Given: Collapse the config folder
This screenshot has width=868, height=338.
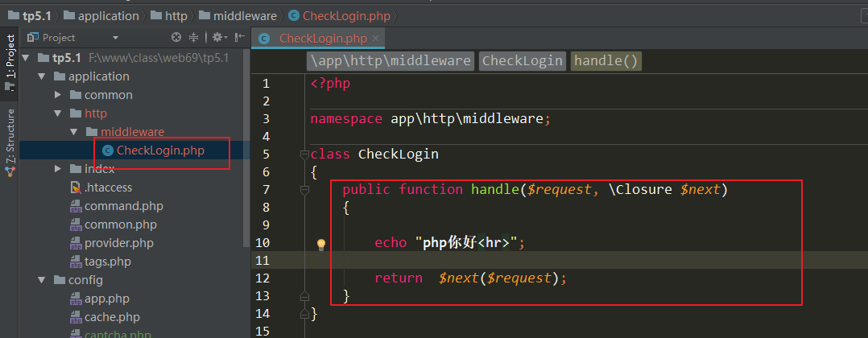Looking at the screenshot, I should pyautogui.click(x=41, y=280).
